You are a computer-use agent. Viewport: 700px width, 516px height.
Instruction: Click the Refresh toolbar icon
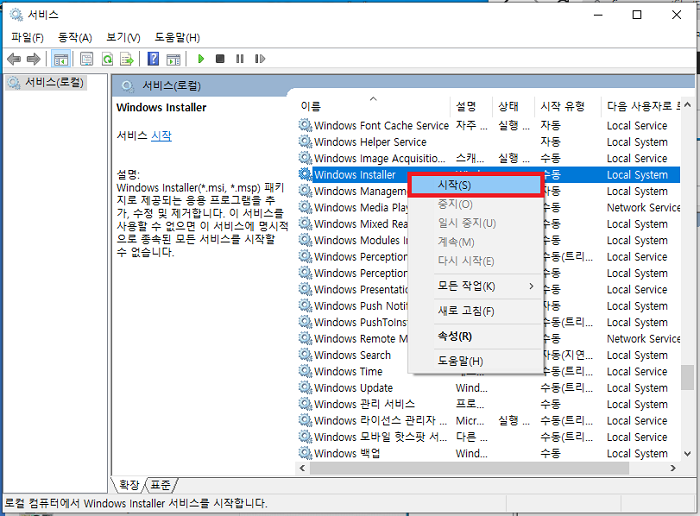point(107,59)
